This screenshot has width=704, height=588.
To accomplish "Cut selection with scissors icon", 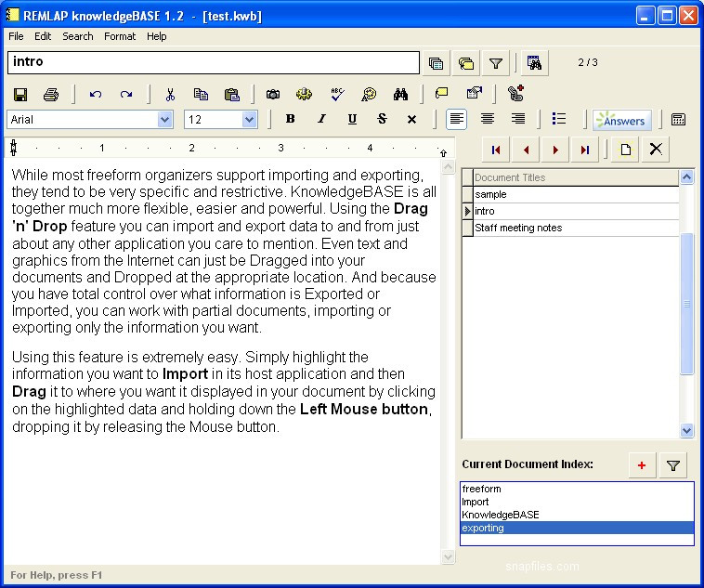I will click(170, 95).
